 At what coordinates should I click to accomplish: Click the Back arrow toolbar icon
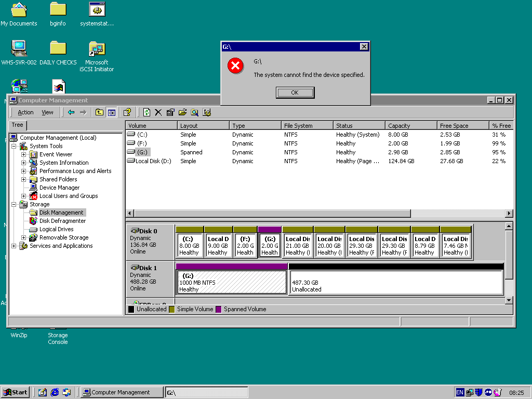pyautogui.click(x=71, y=112)
